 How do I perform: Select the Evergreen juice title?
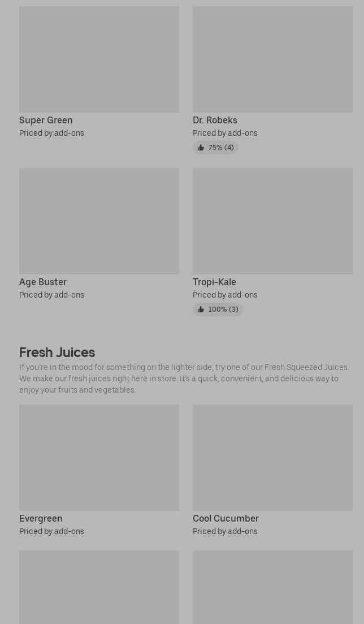click(x=41, y=518)
